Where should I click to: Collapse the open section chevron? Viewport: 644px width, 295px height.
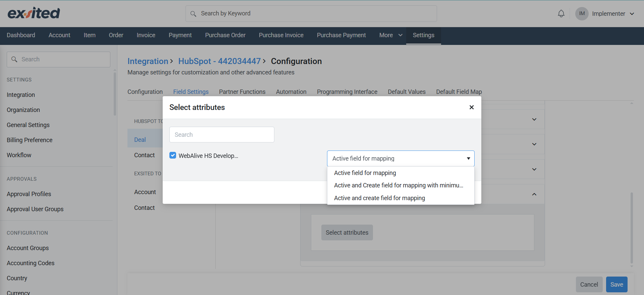[534, 194]
